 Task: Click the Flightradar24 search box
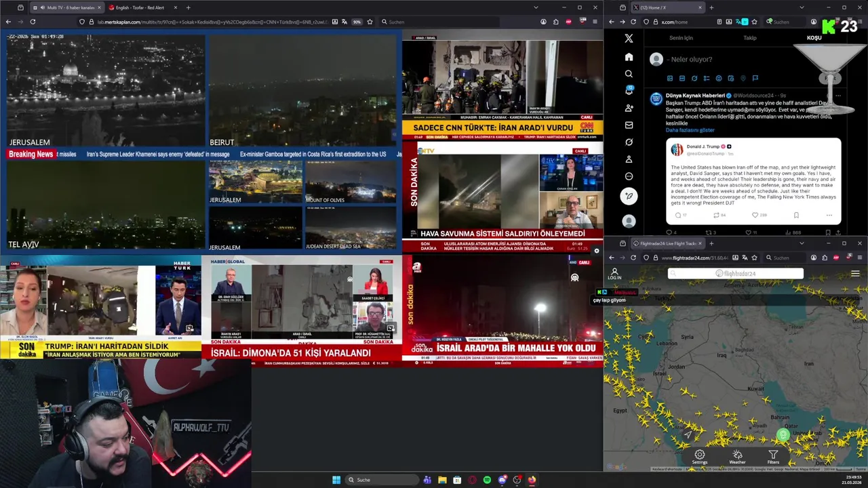tap(736, 274)
